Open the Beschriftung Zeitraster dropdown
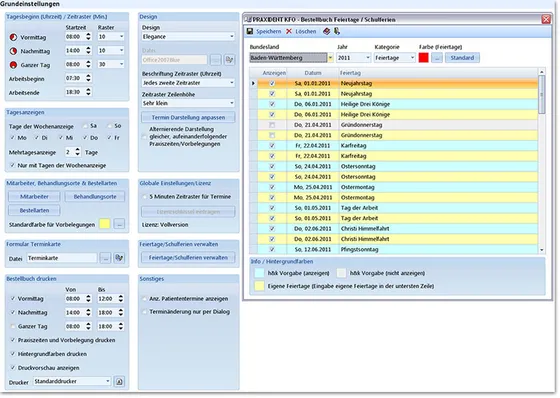The width and height of the screenshot is (560, 398). tap(231, 83)
